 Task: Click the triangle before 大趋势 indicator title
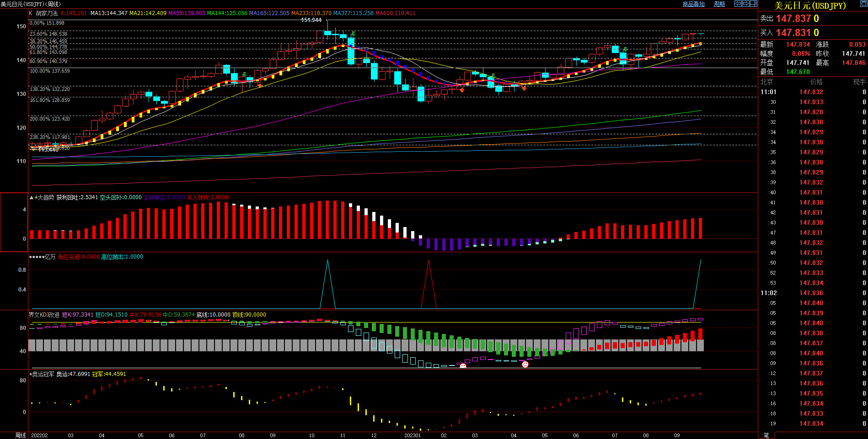(32, 197)
